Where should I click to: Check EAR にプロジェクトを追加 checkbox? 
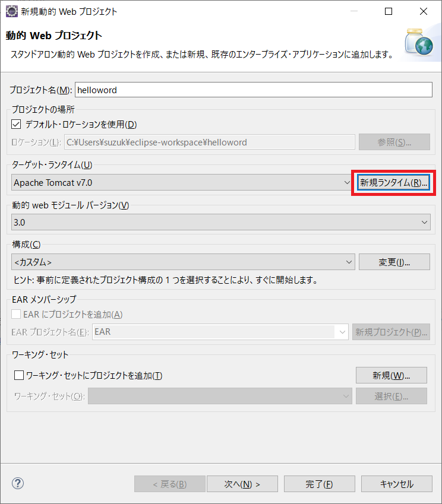click(16, 314)
